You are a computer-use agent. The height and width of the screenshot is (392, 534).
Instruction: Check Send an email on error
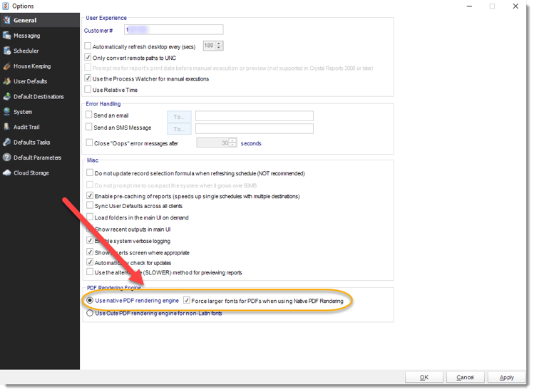(89, 115)
